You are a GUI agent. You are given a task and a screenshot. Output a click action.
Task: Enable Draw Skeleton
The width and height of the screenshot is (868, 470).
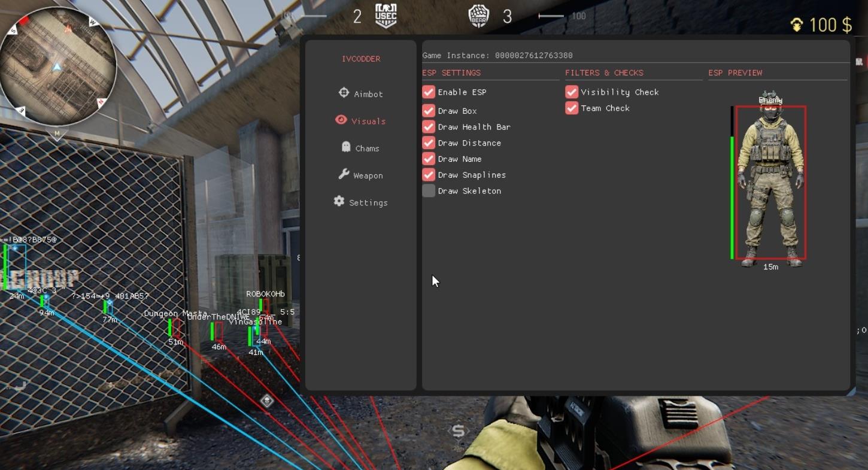(429, 191)
